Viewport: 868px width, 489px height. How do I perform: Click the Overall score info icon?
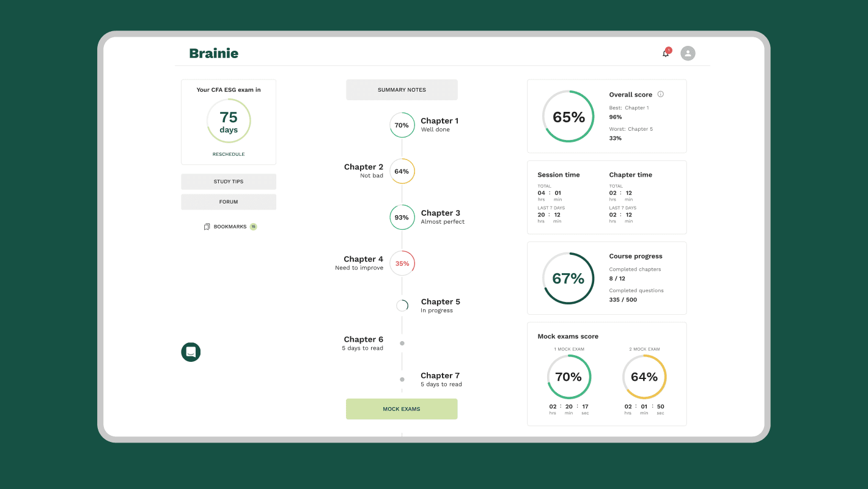click(x=660, y=94)
